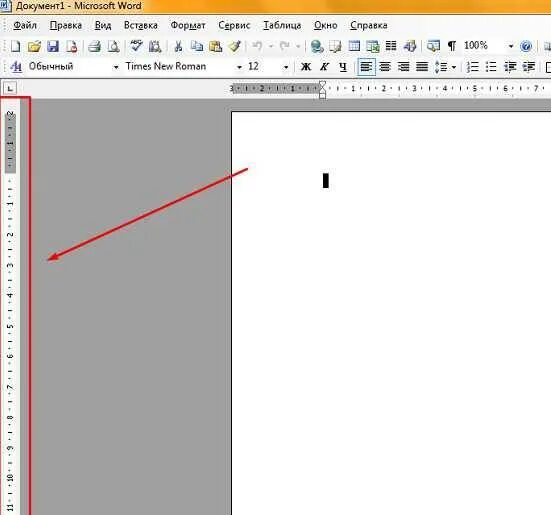
Task: Open the Вид menu
Action: [x=103, y=25]
